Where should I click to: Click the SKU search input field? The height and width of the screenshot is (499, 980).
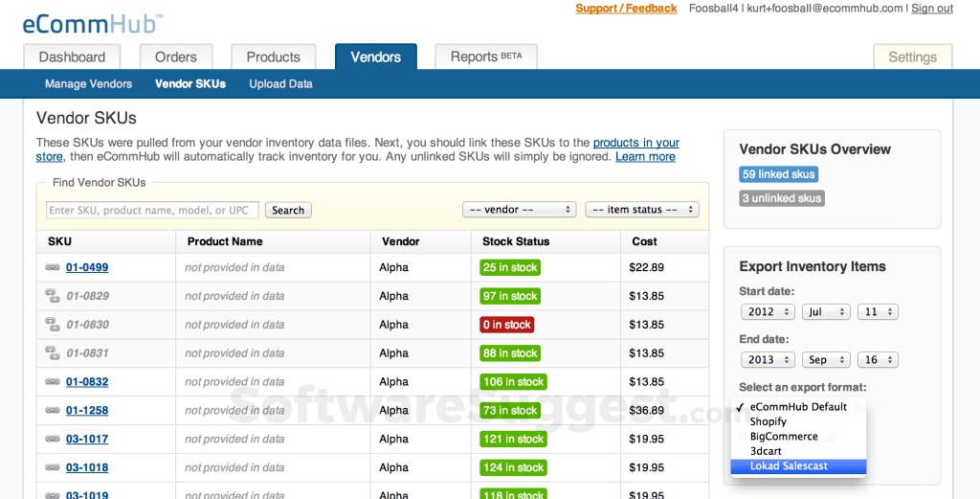(152, 211)
